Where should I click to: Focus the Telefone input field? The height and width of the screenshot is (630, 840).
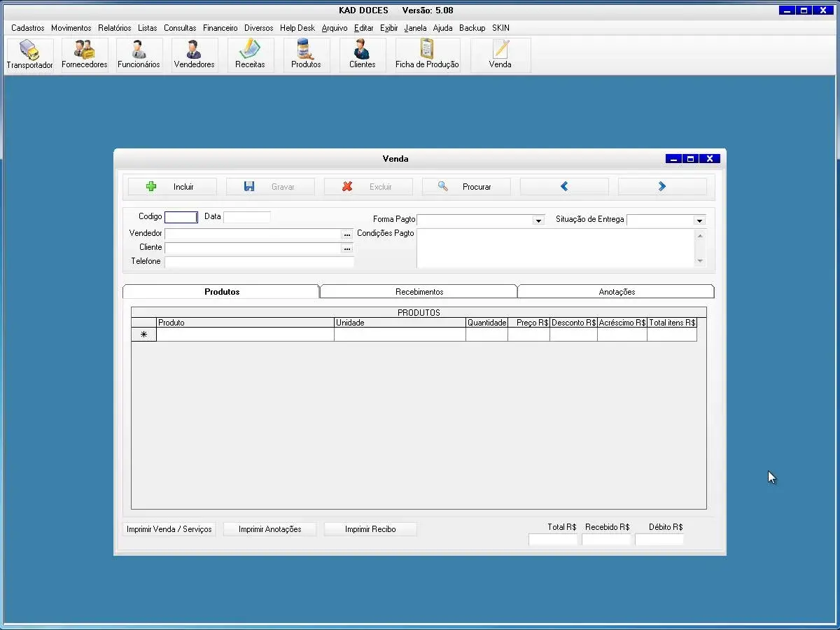click(259, 262)
